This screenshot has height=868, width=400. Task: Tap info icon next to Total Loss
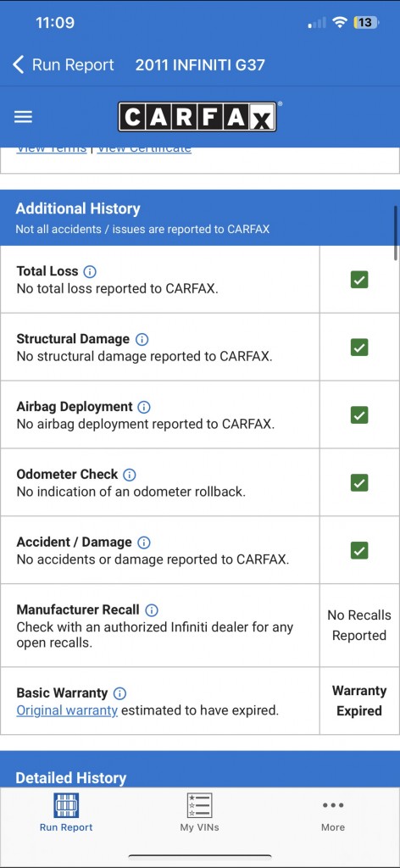[x=90, y=272]
